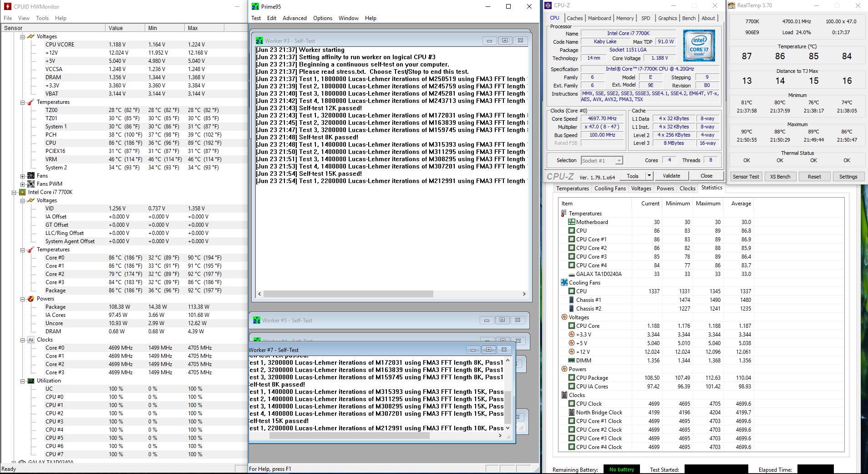Screen dimensions: 868x474
Task: Click the orange icon beside Powers in Statistics
Action: click(564, 369)
